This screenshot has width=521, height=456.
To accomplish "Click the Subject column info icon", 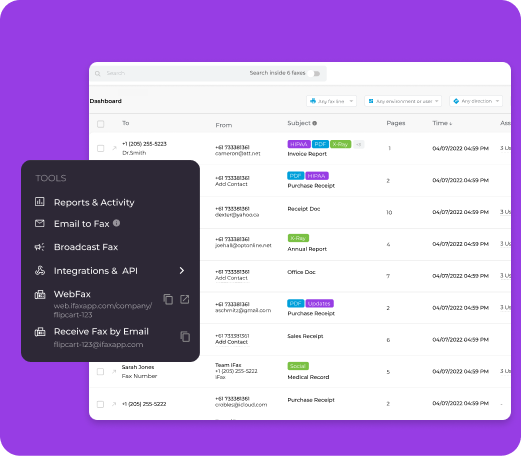I will tap(315, 123).
